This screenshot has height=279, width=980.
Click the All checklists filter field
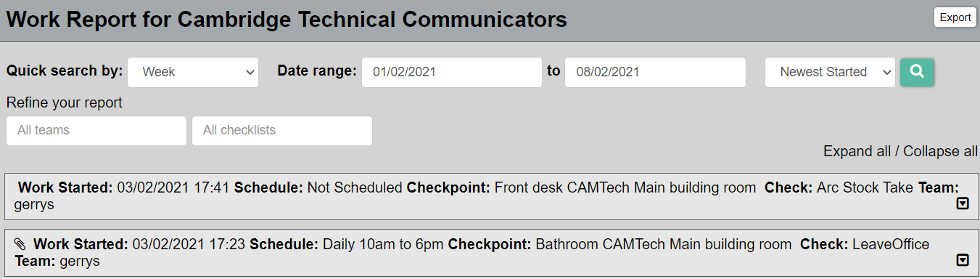click(282, 131)
